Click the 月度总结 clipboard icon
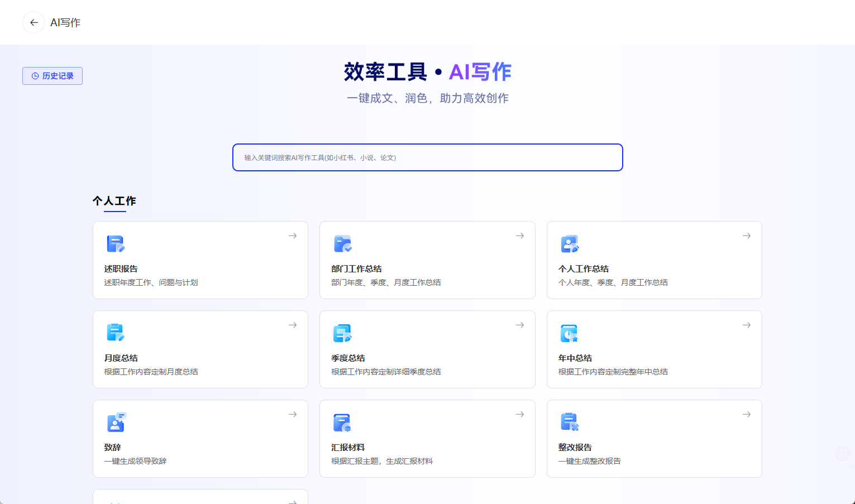Screen dimensions: 855x504 pos(116,333)
